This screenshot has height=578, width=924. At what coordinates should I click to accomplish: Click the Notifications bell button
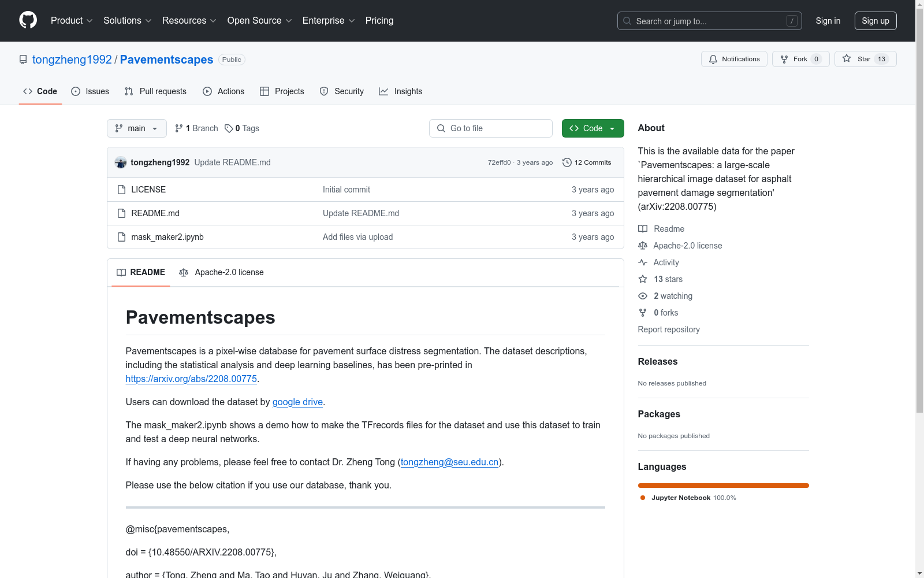point(734,59)
